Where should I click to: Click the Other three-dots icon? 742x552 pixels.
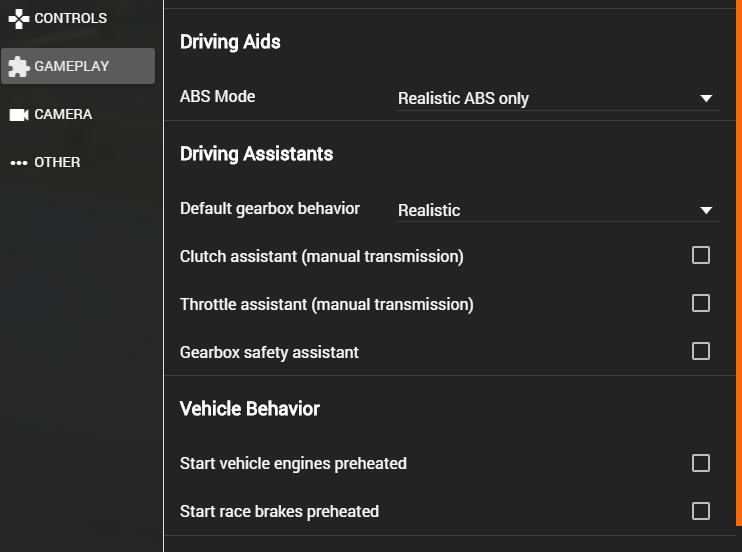[x=18, y=162]
